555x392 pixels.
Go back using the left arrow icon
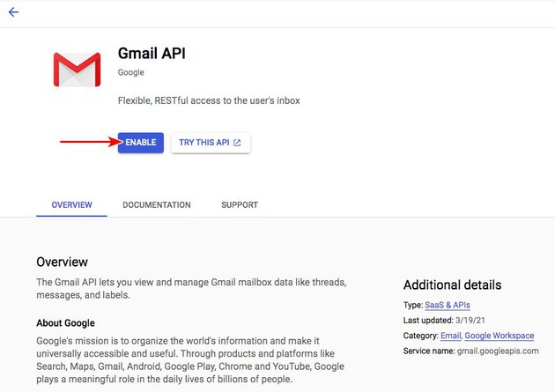[13, 12]
